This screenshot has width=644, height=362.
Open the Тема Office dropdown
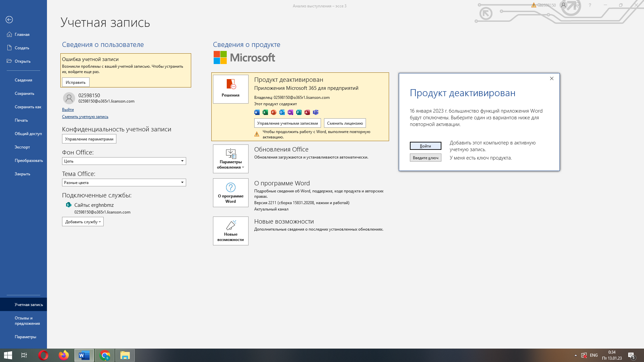124,183
